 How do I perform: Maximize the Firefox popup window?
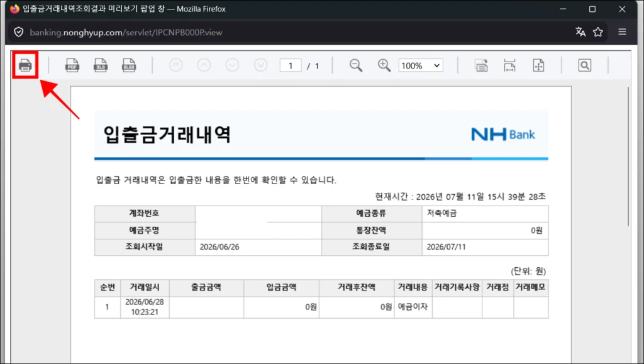coord(592,9)
